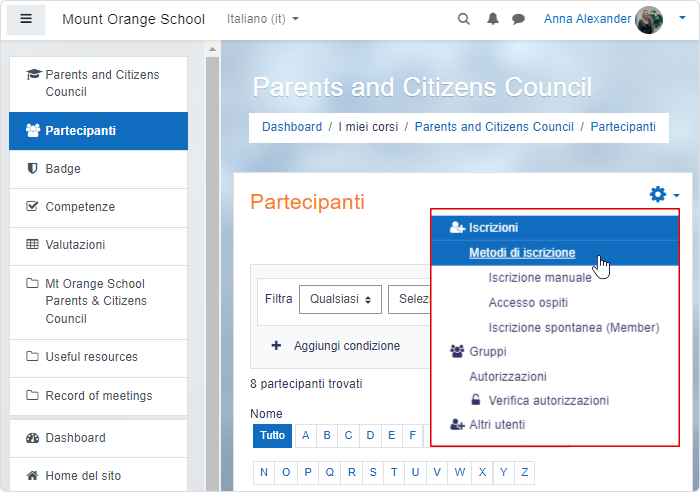The width and height of the screenshot is (700, 492).
Task: Select Altri utenti in gear menu
Action: point(497,425)
